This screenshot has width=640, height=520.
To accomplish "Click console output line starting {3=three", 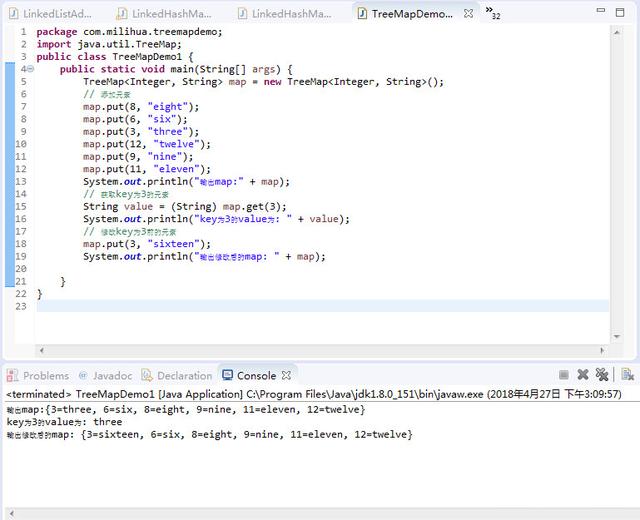I will 186,410.
